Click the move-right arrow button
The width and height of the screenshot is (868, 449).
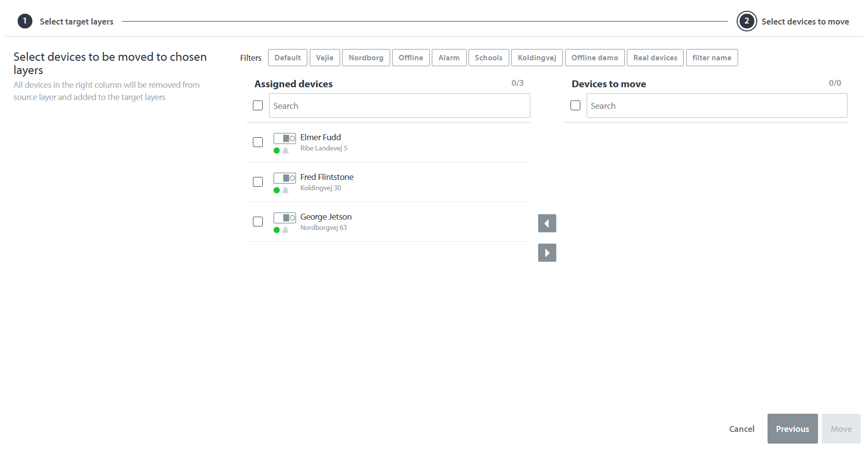[547, 253]
